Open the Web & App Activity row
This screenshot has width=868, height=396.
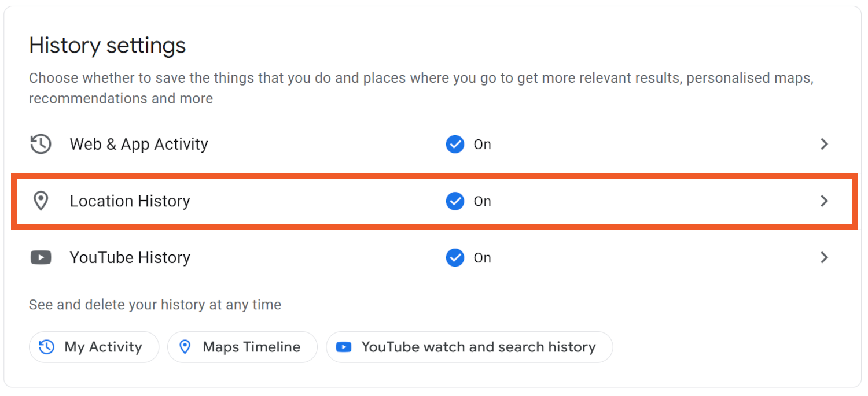(139, 144)
